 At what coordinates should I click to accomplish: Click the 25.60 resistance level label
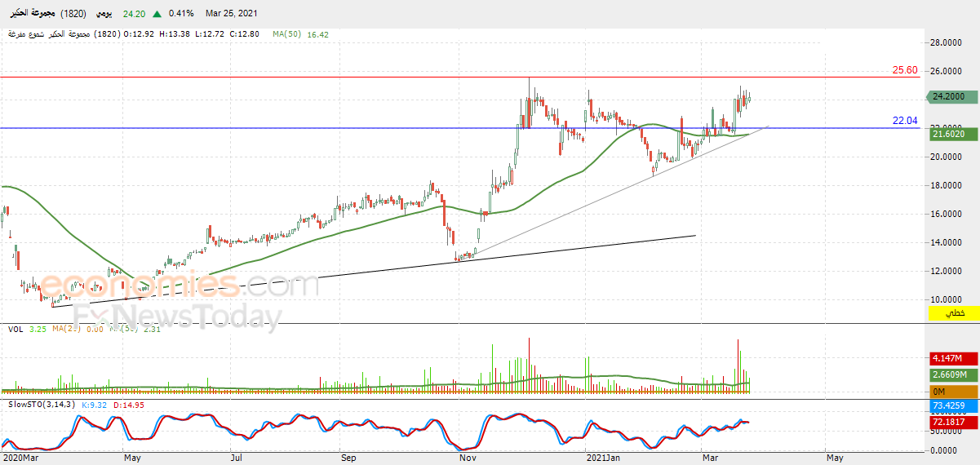(x=905, y=70)
